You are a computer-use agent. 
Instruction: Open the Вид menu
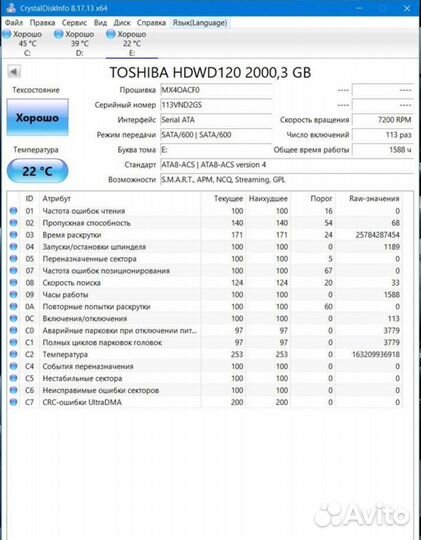[x=100, y=23]
